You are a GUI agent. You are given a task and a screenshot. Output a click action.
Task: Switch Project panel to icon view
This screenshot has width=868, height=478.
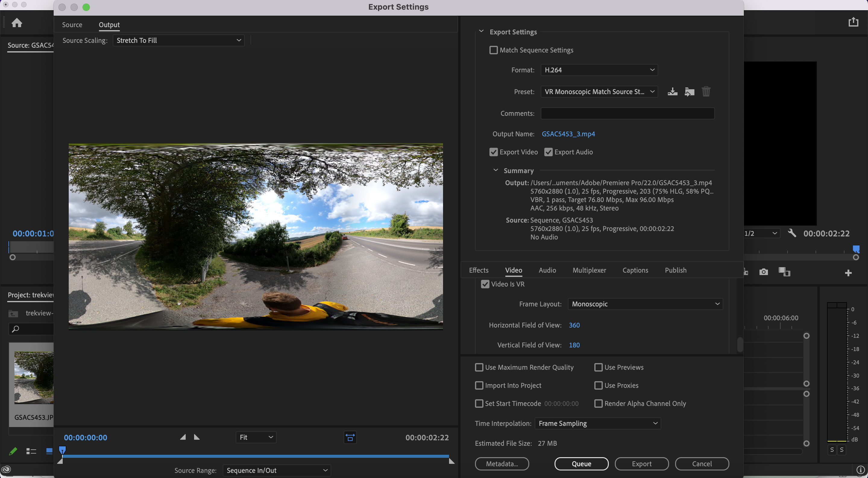click(49, 451)
